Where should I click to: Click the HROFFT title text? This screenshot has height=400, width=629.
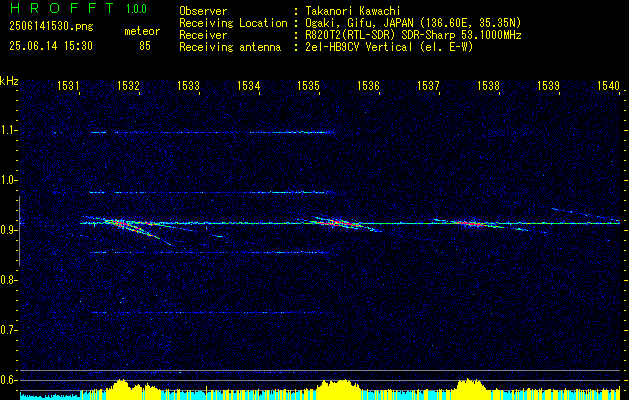62,8
